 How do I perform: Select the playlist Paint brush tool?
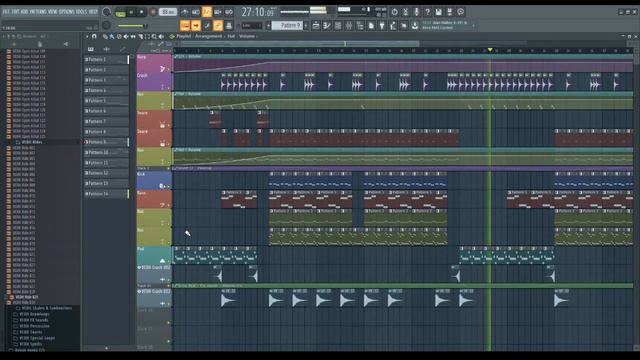click(112, 36)
